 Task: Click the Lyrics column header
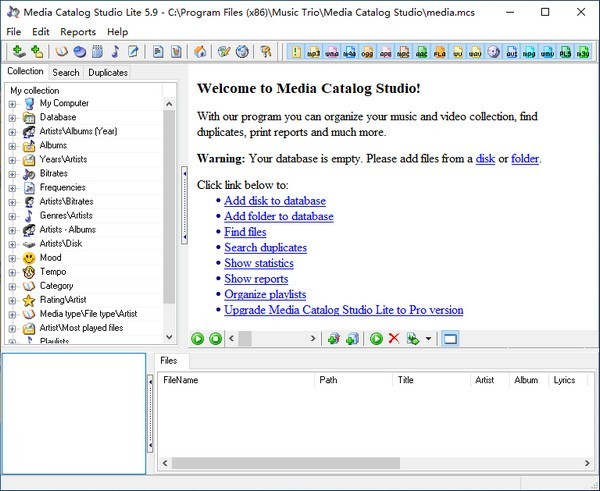click(x=567, y=380)
